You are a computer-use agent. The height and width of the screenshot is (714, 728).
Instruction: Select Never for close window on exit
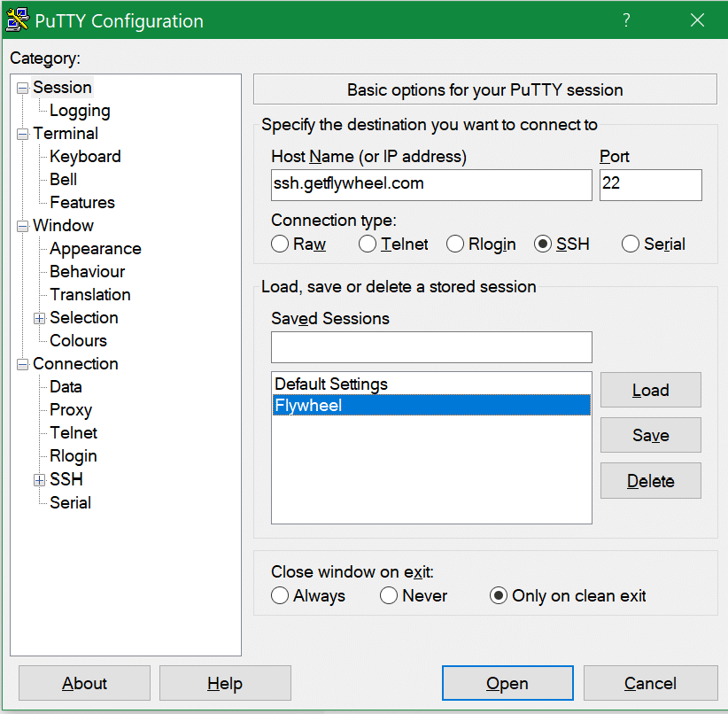click(389, 596)
